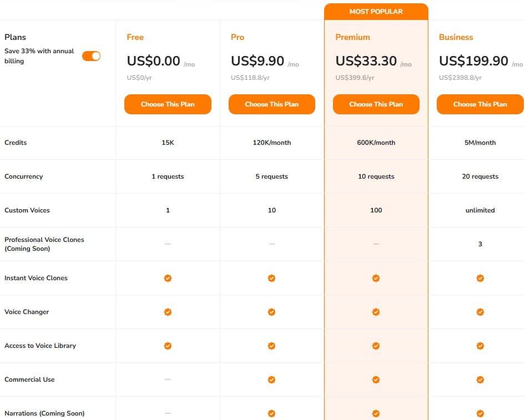Click the US$199.90 Business price
This screenshot has width=525, height=420.
[x=474, y=61]
